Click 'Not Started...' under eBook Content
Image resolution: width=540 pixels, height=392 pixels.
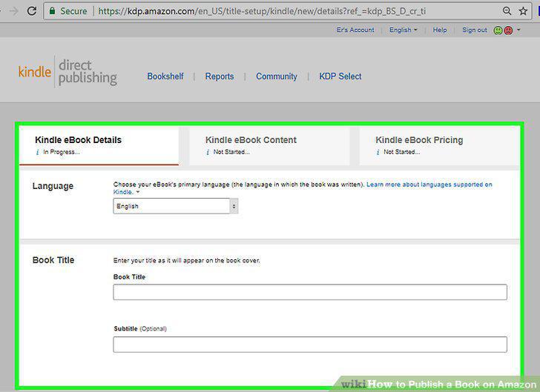(231, 152)
